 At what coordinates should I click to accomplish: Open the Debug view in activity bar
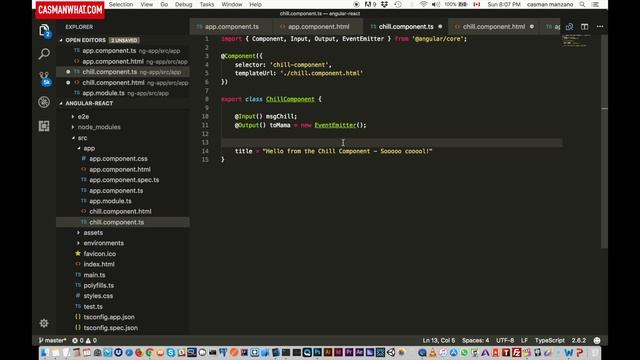44,102
